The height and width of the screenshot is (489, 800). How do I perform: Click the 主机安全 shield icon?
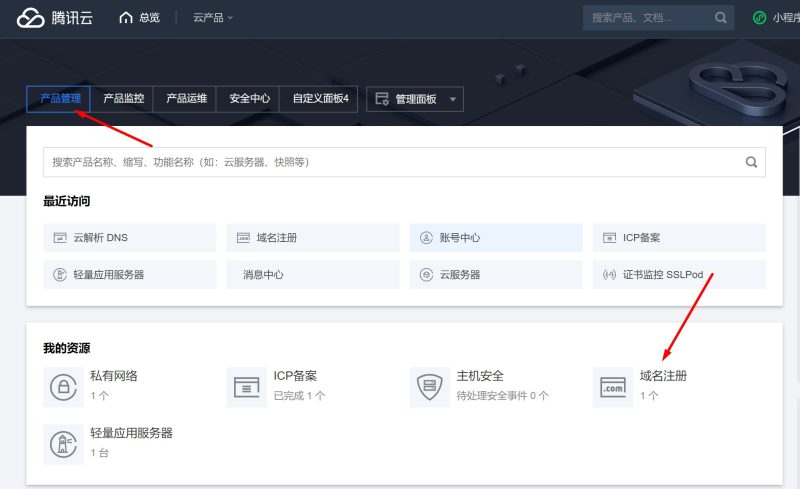[x=429, y=386]
